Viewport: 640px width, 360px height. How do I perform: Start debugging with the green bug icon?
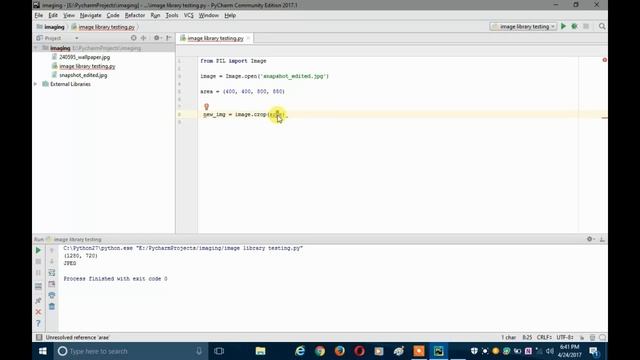click(x=574, y=27)
